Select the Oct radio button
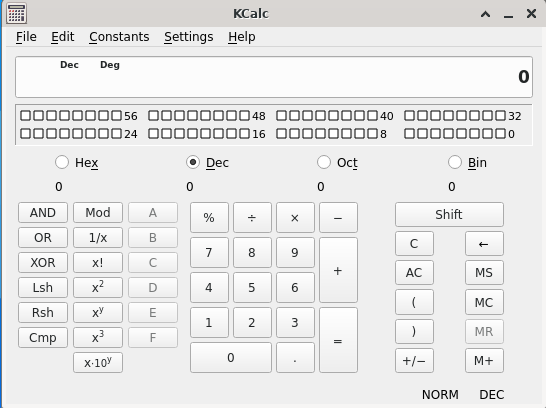546x408 pixels. (x=323, y=162)
